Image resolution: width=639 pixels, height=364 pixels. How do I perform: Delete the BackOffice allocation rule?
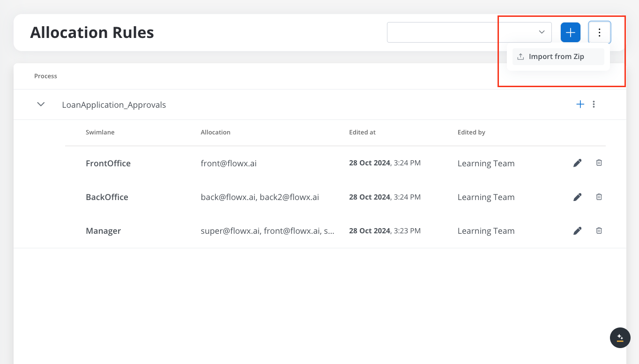click(599, 197)
